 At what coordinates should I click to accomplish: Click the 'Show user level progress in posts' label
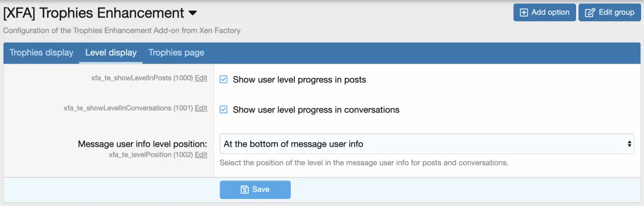tap(299, 79)
